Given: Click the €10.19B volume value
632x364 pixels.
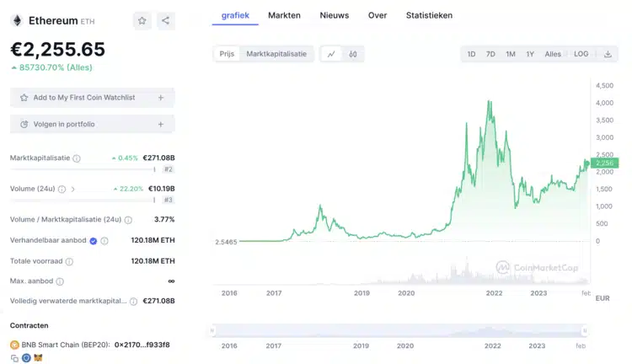Looking at the screenshot, I should pyautogui.click(x=161, y=189).
